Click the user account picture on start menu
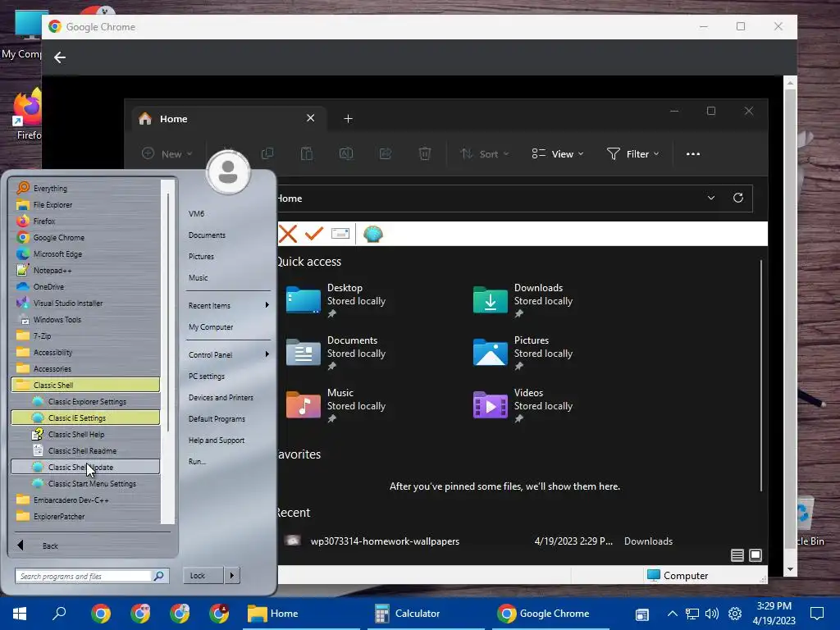840x630 pixels. point(228,172)
